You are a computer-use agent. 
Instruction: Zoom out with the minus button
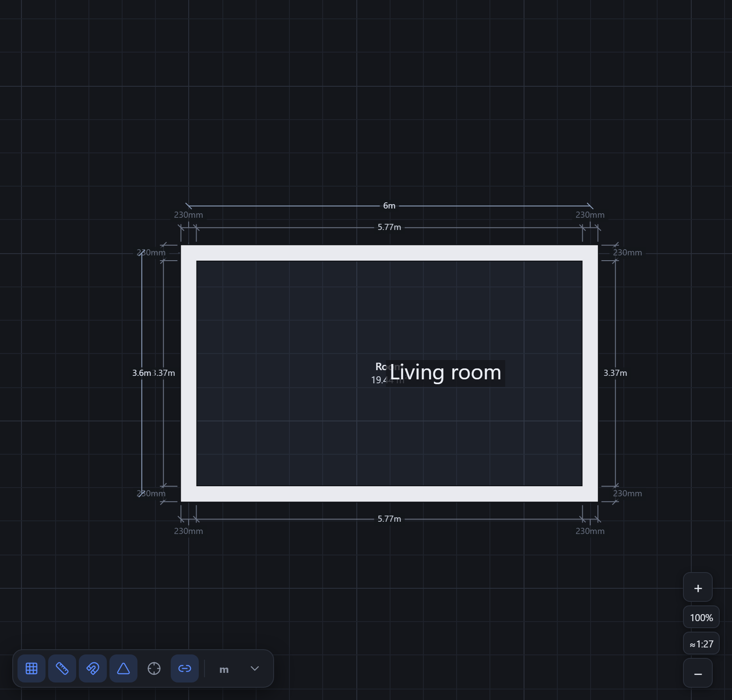coord(698,673)
